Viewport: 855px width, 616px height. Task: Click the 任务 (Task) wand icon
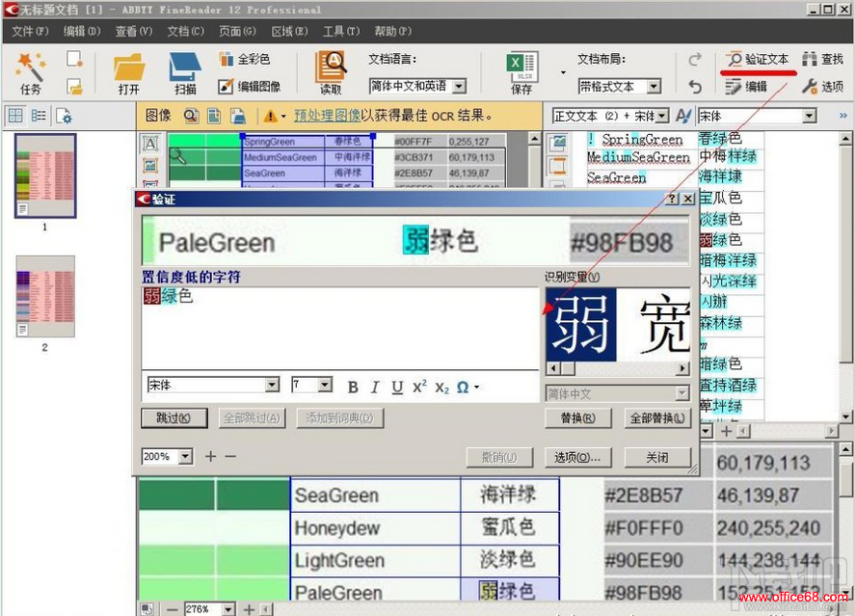[x=30, y=67]
